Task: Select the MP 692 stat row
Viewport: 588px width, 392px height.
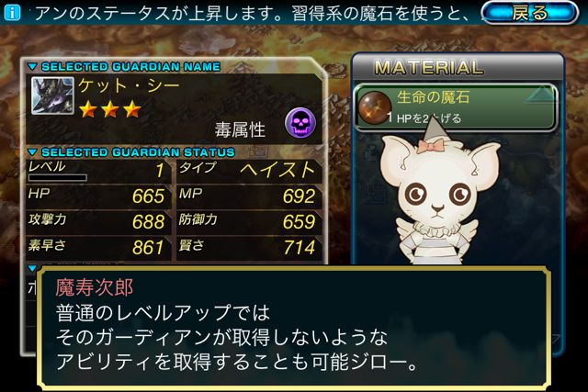Action: pos(249,196)
